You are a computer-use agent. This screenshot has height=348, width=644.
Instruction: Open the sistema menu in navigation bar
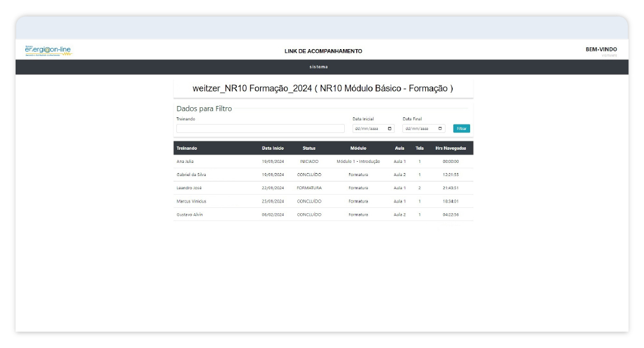coord(318,67)
